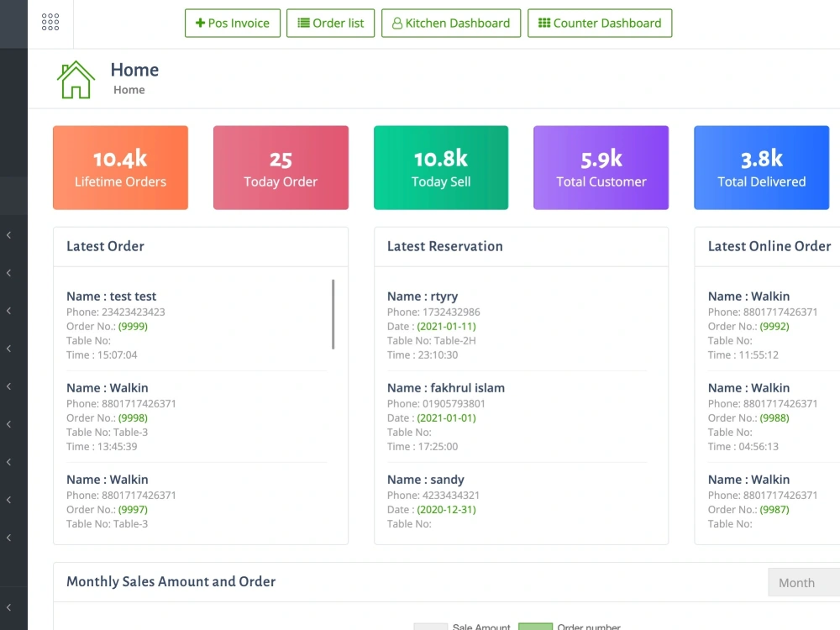Click the Latest Online Order heading

pyautogui.click(x=769, y=246)
